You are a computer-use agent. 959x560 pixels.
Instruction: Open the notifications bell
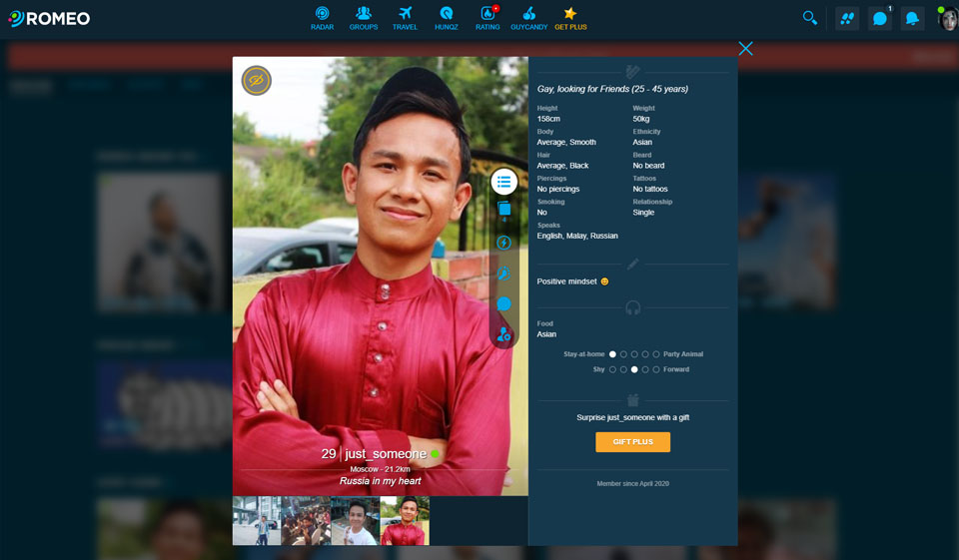pyautogui.click(x=912, y=18)
